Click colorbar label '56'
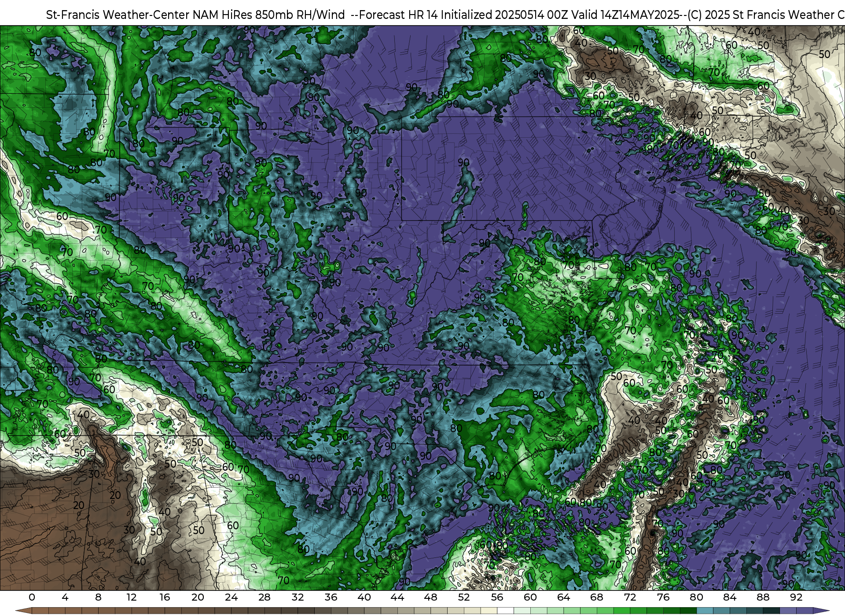The width and height of the screenshot is (845, 616). click(497, 598)
